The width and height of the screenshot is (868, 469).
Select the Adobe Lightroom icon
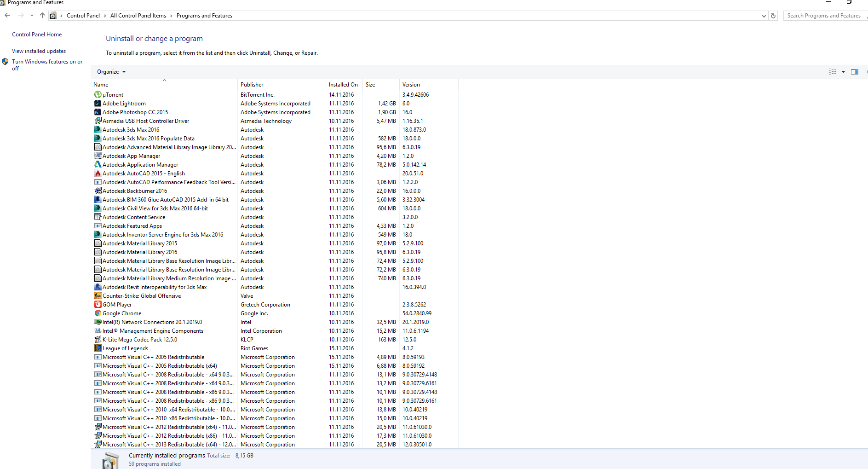(98, 104)
